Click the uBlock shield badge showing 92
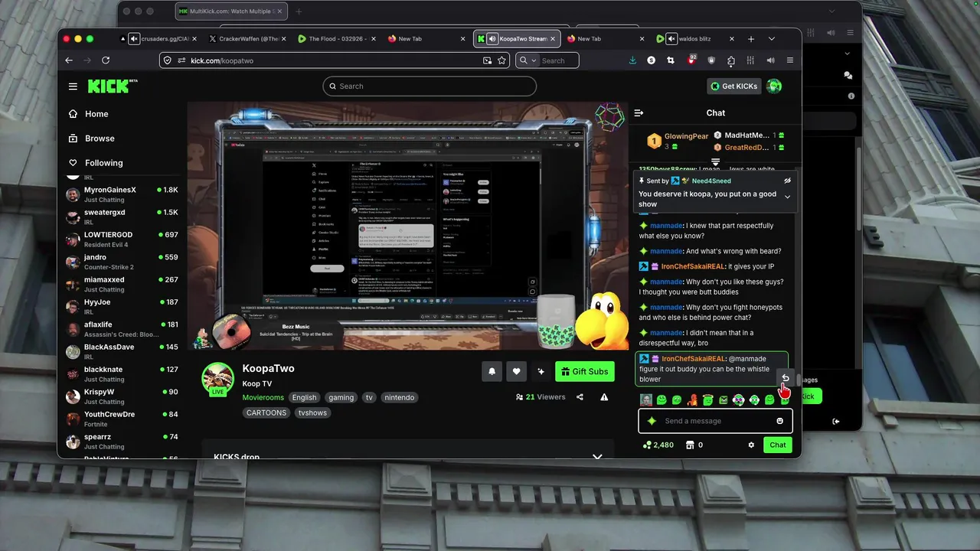 click(x=691, y=60)
